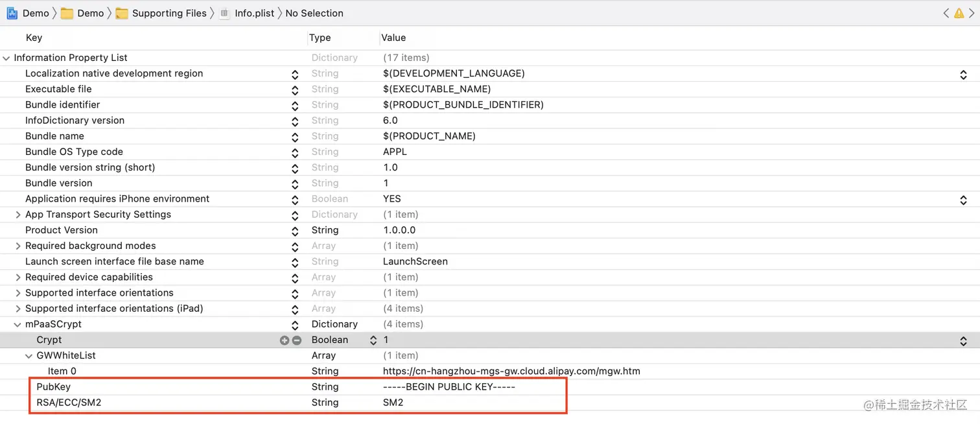The image size is (980, 424).
Task: Click the Value column header
Action: tap(393, 38)
